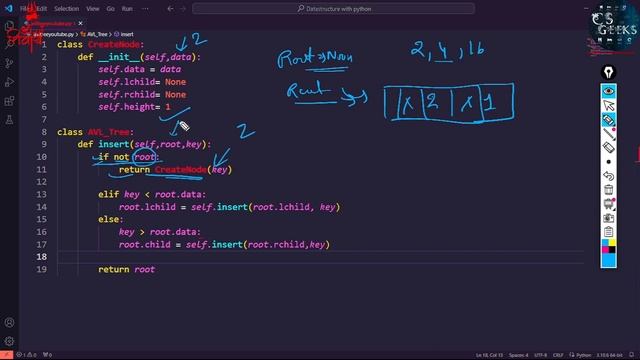Click 'class AVL_Tree:' on line 8

(96, 132)
